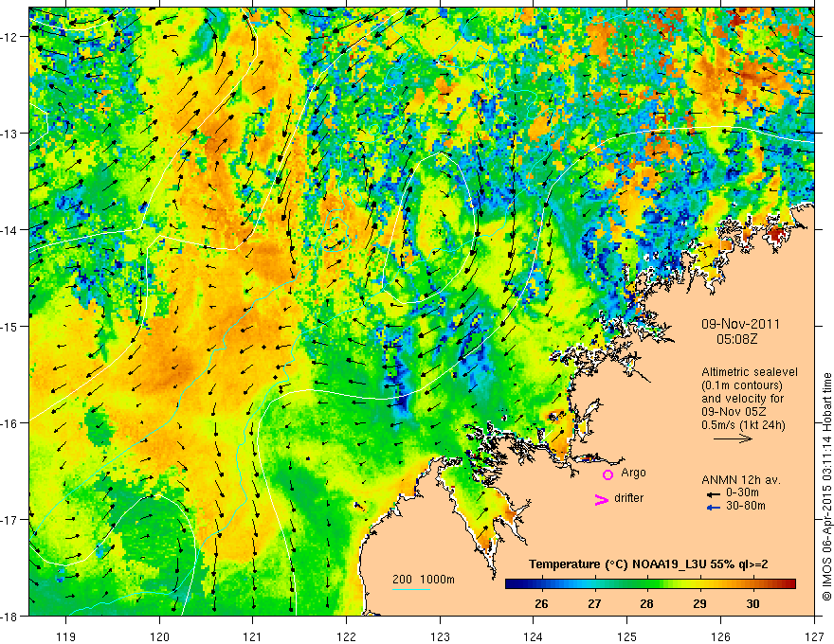This screenshot has height=644, width=834.
Task: Click the -16 latitude axis label
Action: click(10, 423)
